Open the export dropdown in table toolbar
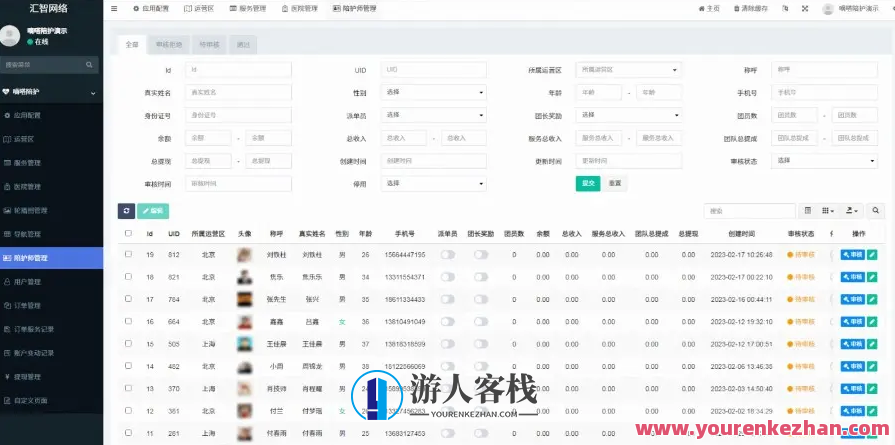 (x=852, y=211)
